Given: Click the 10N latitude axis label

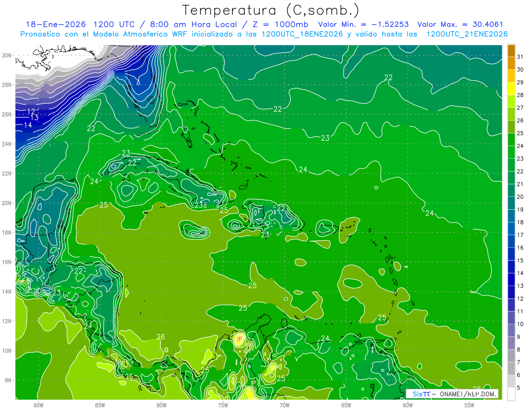Looking at the screenshot, I should point(8,351).
